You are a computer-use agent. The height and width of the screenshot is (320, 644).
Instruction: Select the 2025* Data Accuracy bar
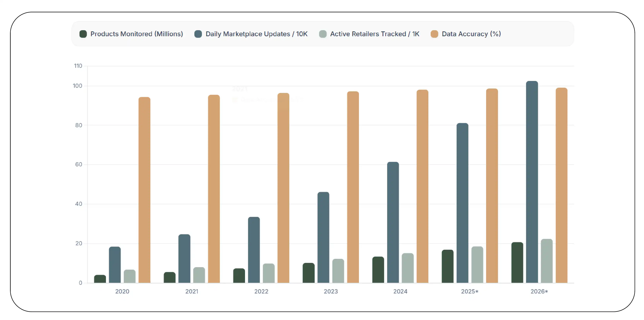pyautogui.click(x=492, y=186)
